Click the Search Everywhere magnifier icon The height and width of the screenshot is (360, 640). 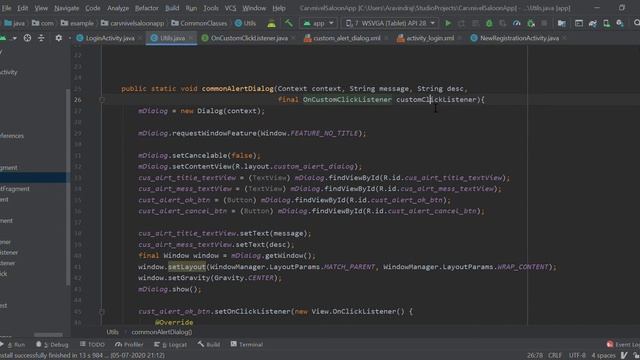(636, 23)
